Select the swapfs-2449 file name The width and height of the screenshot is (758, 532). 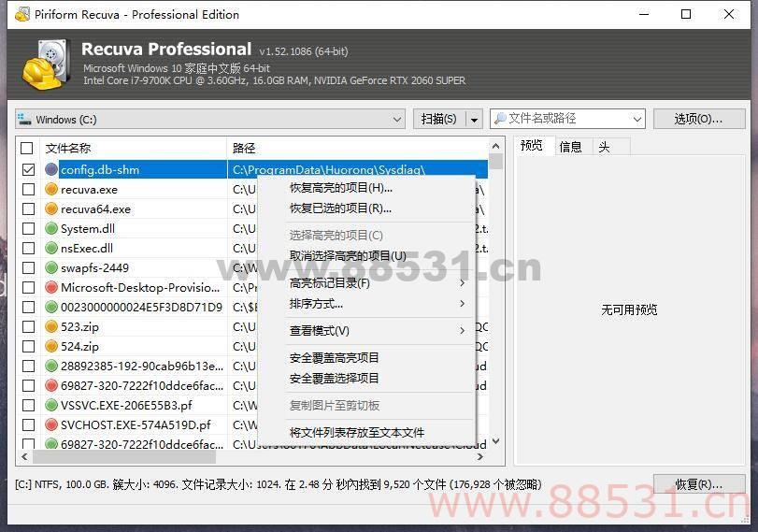(94, 268)
